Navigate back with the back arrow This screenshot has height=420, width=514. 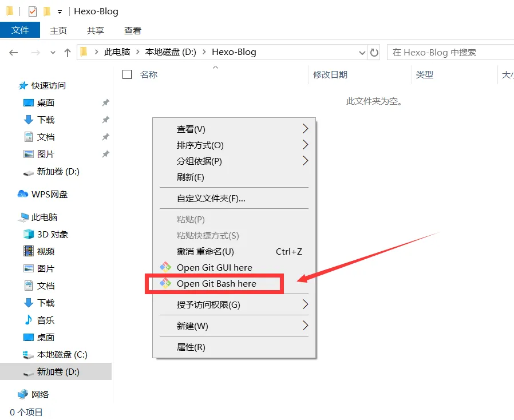(13, 52)
